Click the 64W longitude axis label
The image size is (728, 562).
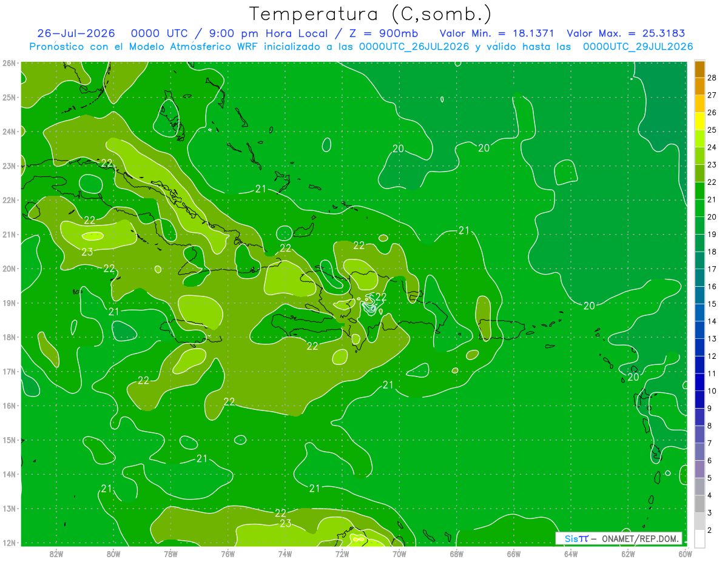coord(571,554)
